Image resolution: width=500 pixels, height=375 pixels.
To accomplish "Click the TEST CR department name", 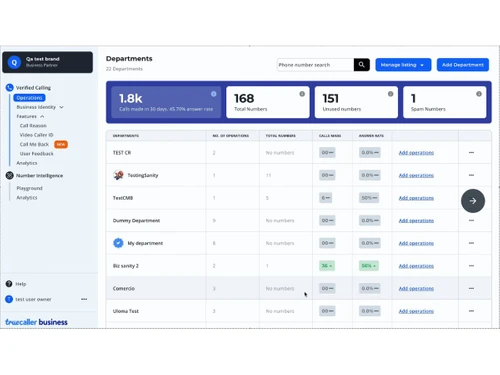I will pyautogui.click(x=122, y=153).
